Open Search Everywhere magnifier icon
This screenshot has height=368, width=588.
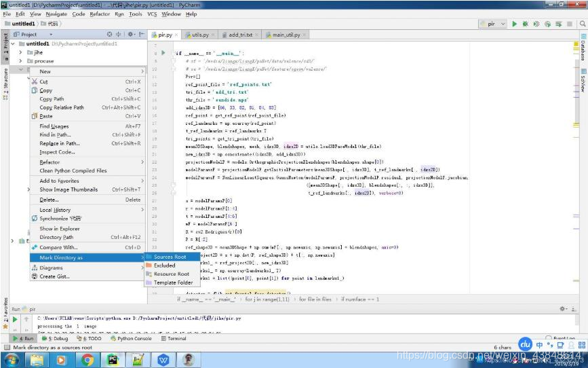583,24
